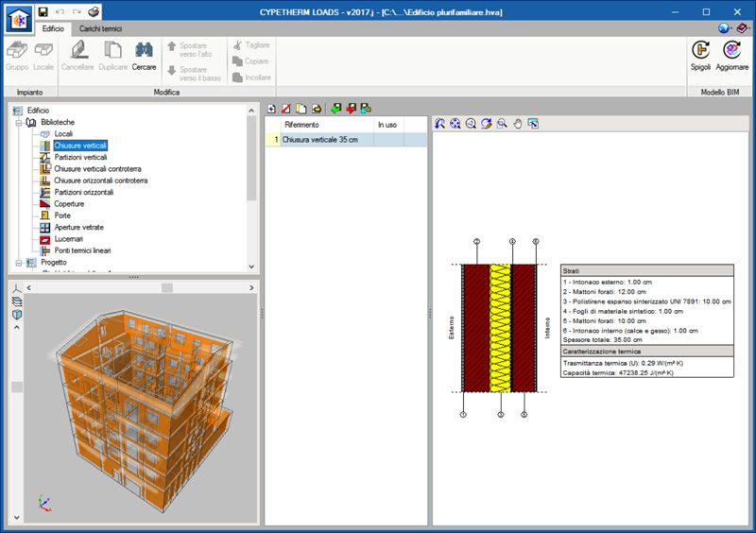Click the zoom extents icon

pyautogui.click(x=455, y=124)
